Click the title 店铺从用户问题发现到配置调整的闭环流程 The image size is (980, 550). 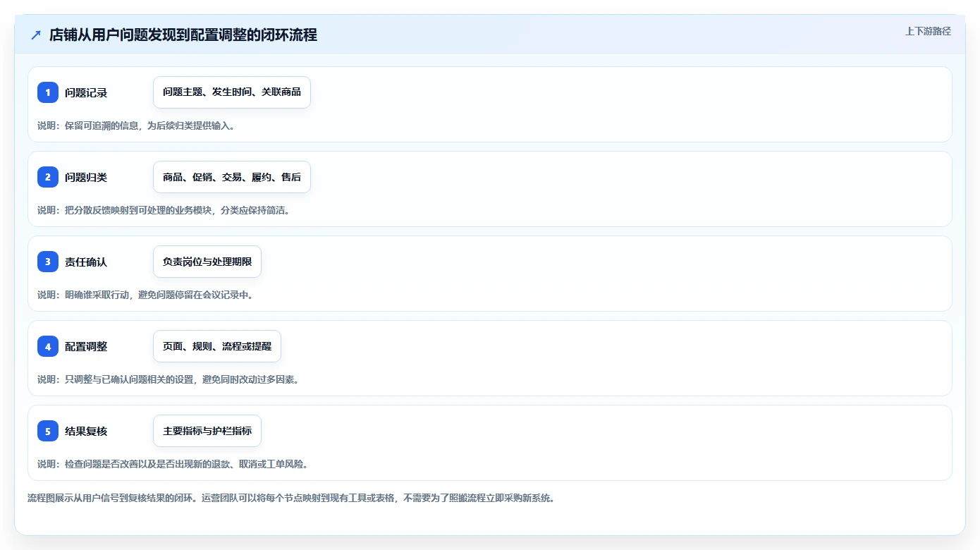[183, 35]
